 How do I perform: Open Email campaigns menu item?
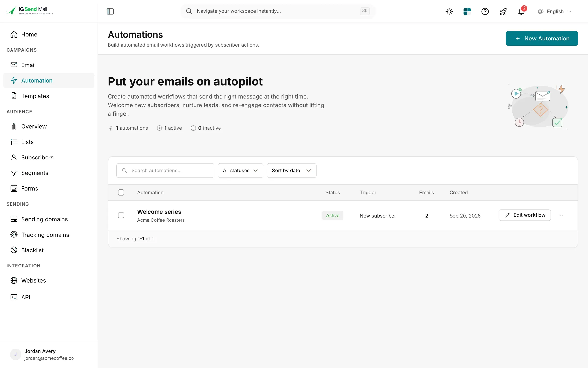pyautogui.click(x=49, y=65)
